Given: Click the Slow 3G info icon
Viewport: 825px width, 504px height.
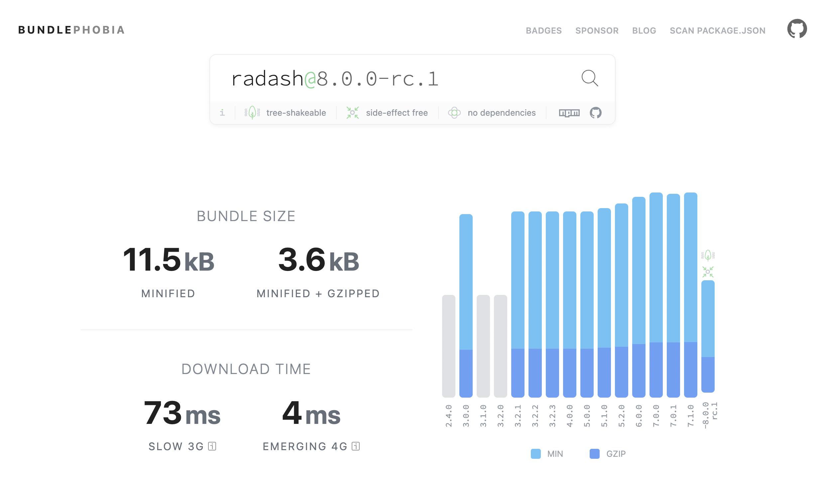Looking at the screenshot, I should pos(212,446).
